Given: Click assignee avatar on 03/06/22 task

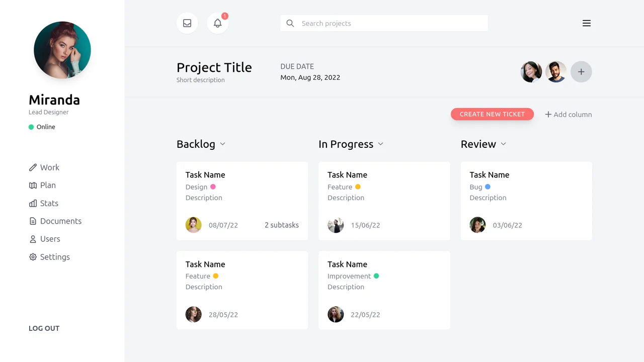Looking at the screenshot, I should tap(478, 225).
